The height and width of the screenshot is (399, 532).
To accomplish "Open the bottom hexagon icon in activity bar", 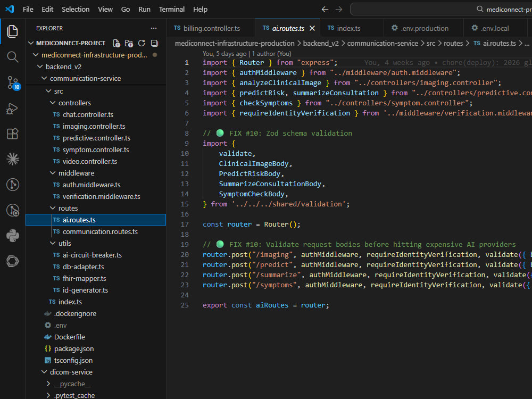I will pos(13,261).
